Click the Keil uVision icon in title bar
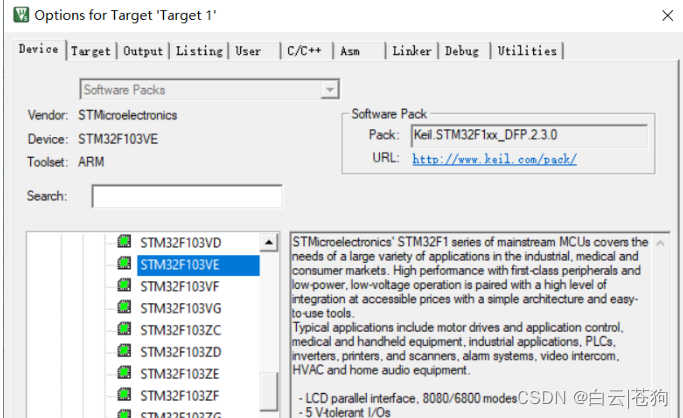The image size is (683, 418). point(21,15)
